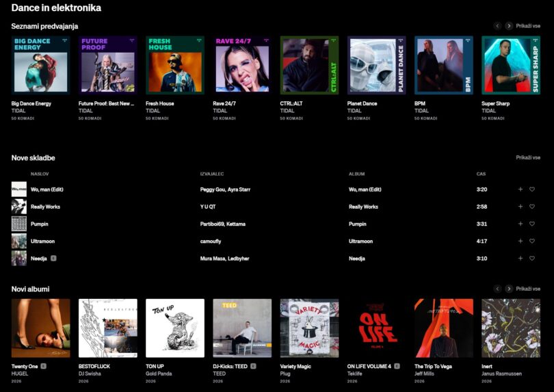Add Wo, man (Edit) track with plus icon
Screen dimensions: 554x392
[x=520, y=190]
